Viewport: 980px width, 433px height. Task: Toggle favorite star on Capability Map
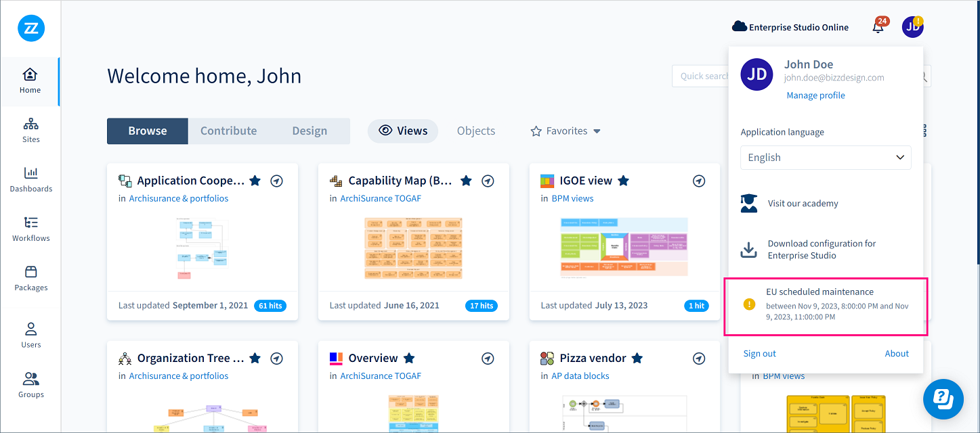pos(466,181)
